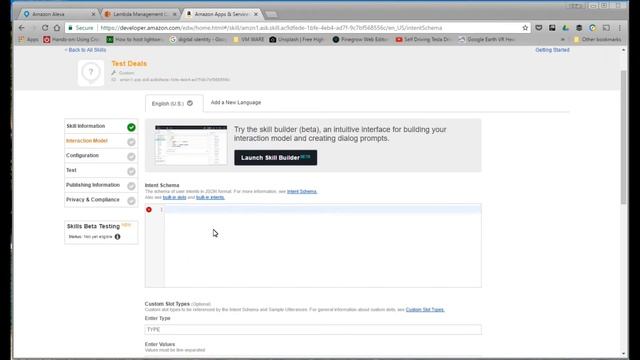Viewport: 640px width, 360px height.
Task: Click the grey status circle beside Configuration
Action: (x=131, y=156)
